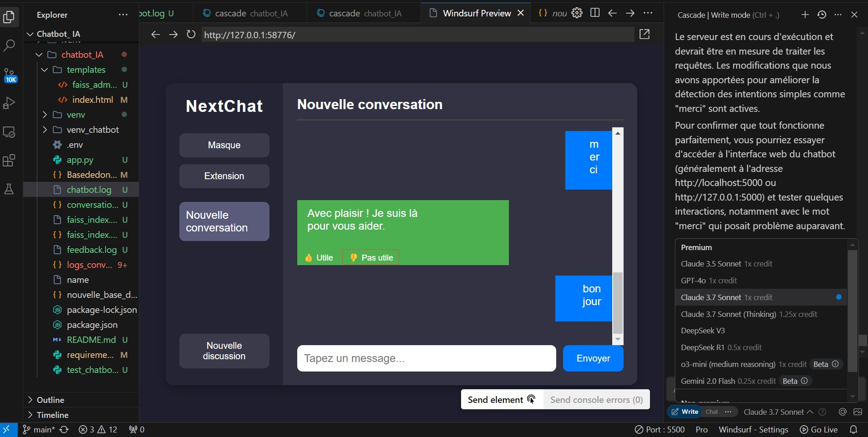This screenshot has height=437, width=868.
Task: Open editor settings gear icon
Action: 577,13
